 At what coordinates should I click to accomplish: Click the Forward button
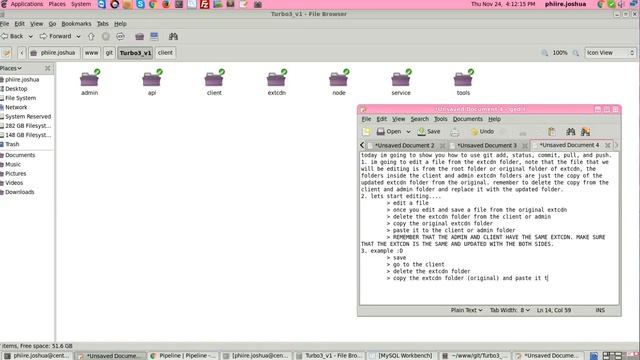[56, 36]
